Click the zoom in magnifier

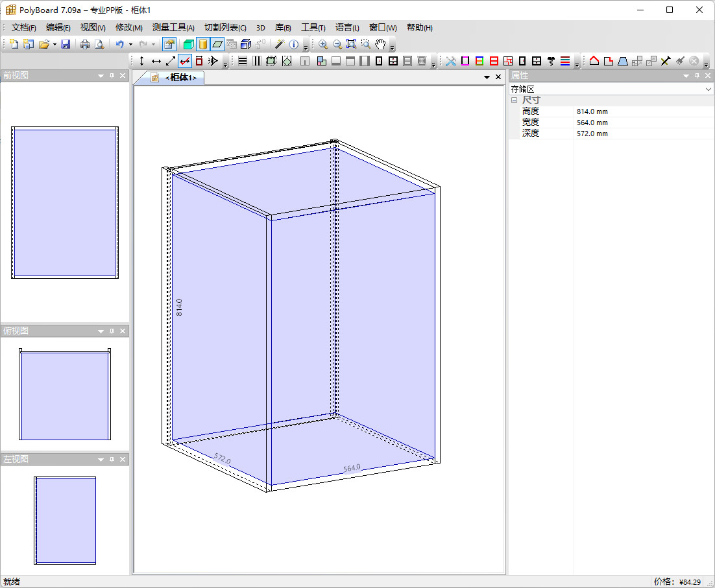point(323,44)
